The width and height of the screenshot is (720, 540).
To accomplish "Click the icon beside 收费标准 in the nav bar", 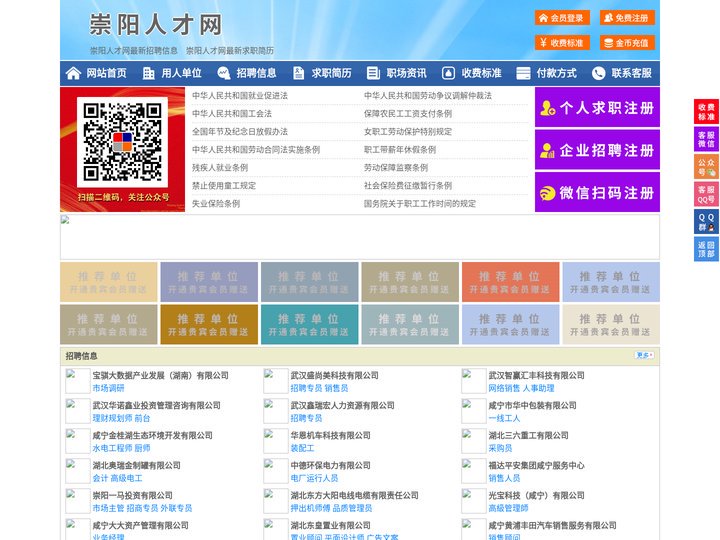I will coord(449,73).
